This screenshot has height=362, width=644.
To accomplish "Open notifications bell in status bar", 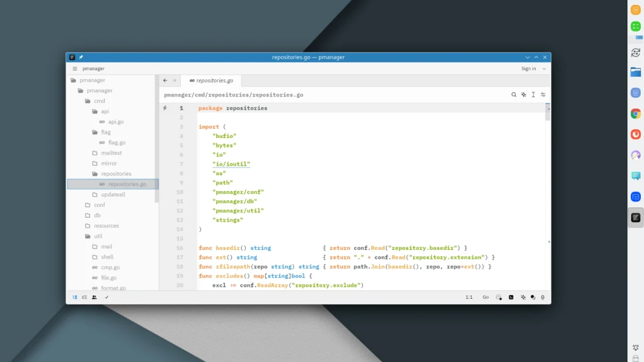I will click(543, 297).
